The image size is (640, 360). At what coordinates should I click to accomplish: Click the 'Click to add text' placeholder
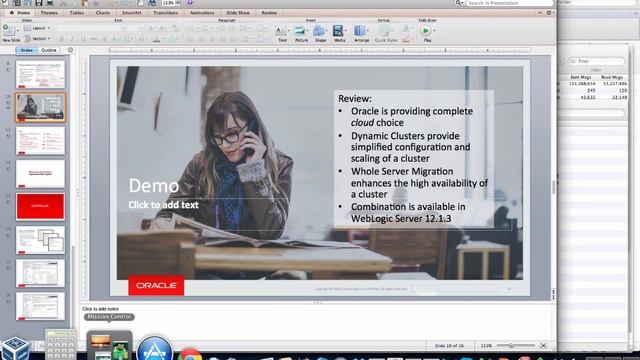[x=163, y=205]
